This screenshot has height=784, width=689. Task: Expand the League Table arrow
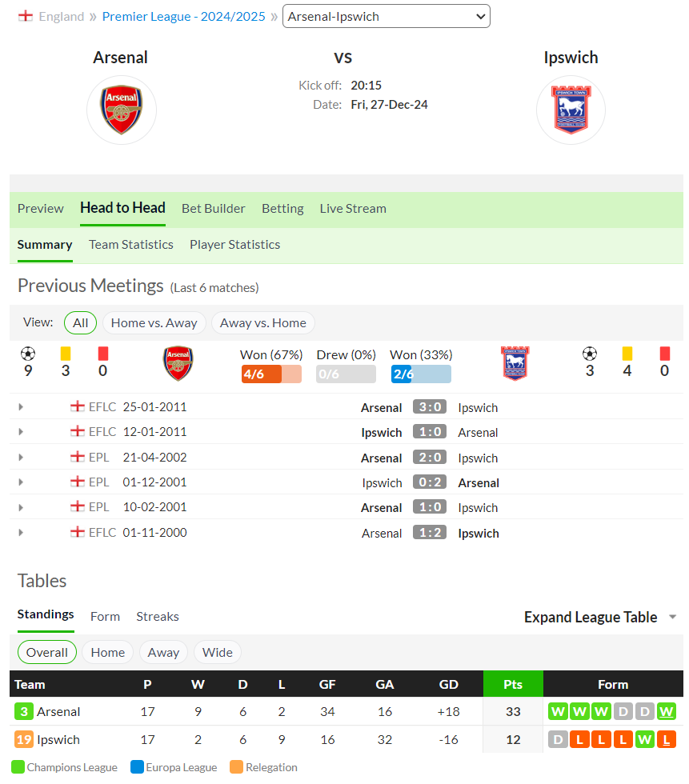[x=672, y=617]
